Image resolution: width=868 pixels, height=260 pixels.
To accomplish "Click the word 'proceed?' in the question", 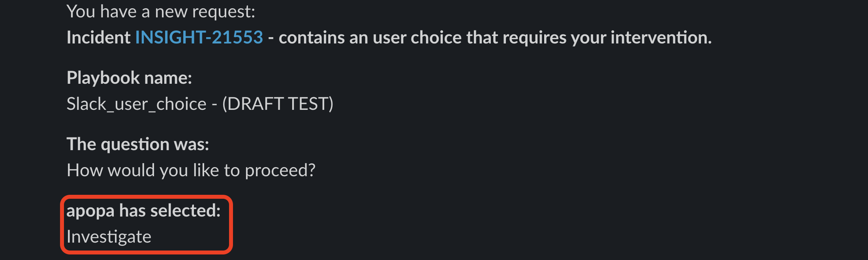I will [x=280, y=170].
